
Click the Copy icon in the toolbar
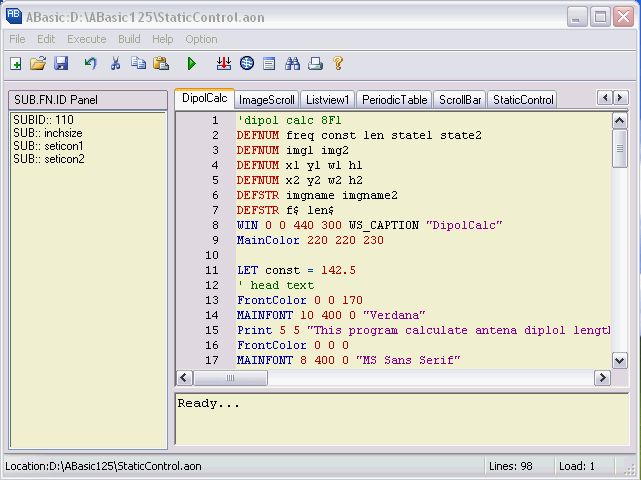[138, 64]
